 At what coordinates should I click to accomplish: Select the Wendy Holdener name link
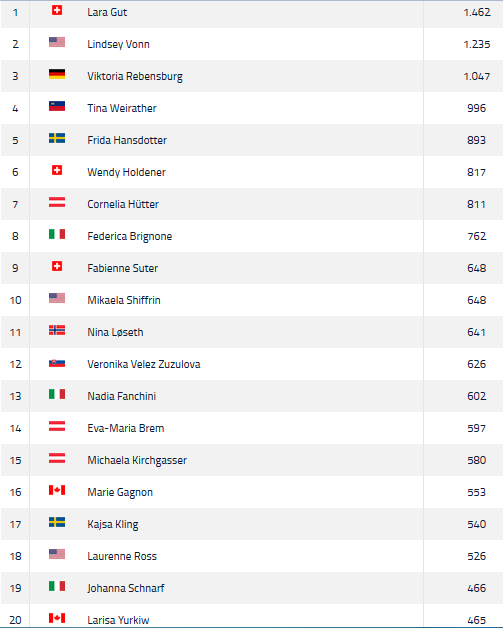click(x=127, y=172)
